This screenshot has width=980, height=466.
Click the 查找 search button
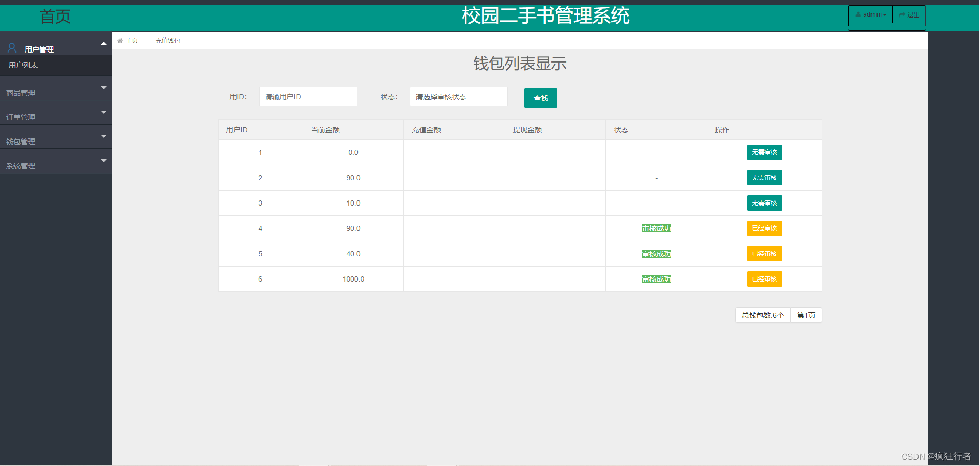tap(541, 98)
